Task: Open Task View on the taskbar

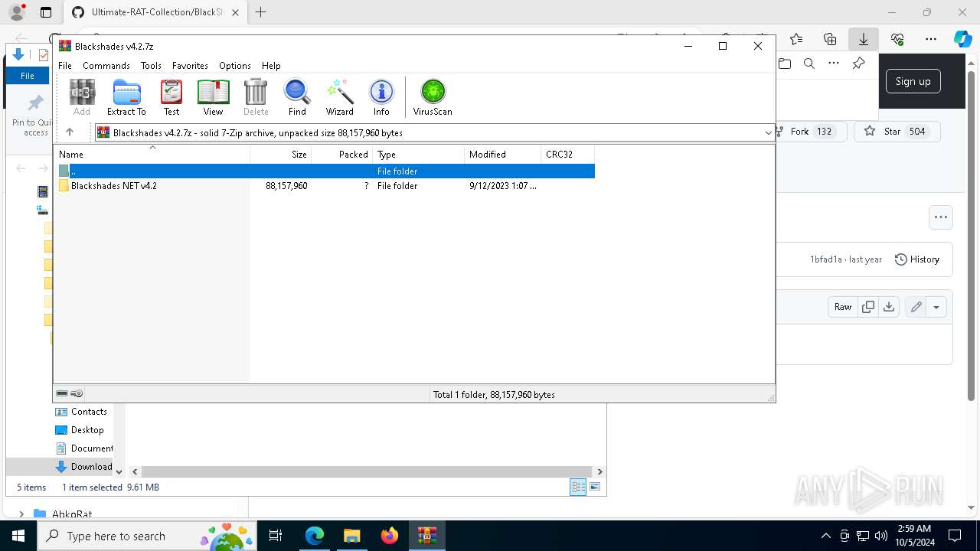Action: 276,536
